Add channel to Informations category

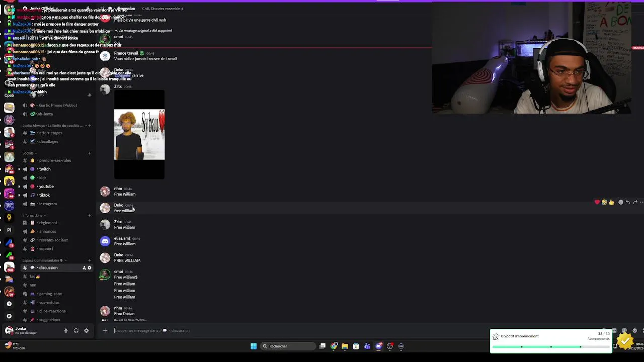pos(90,216)
